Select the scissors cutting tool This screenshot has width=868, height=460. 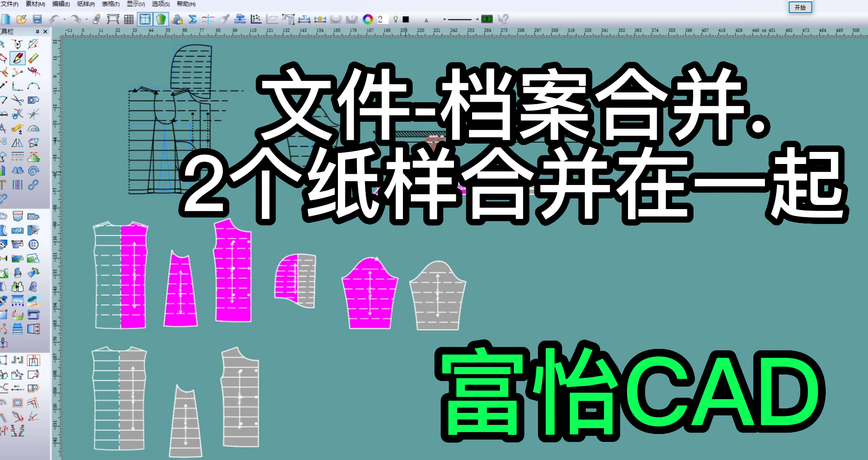(x=18, y=100)
